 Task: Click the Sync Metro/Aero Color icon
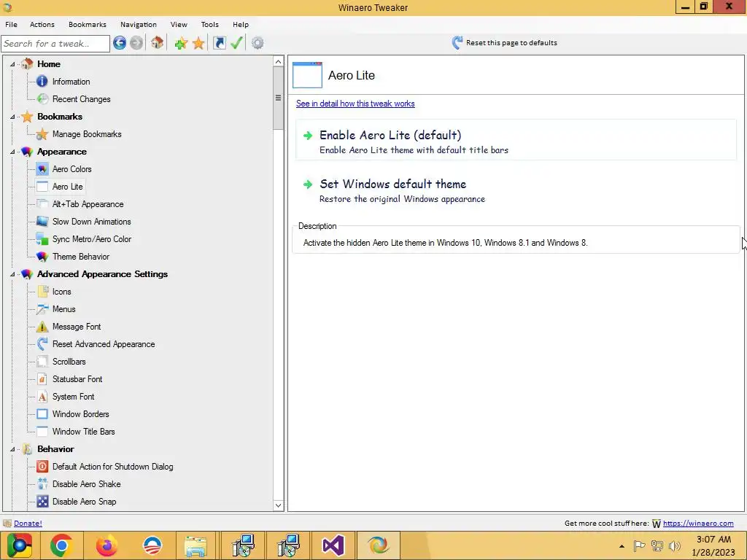coord(42,239)
